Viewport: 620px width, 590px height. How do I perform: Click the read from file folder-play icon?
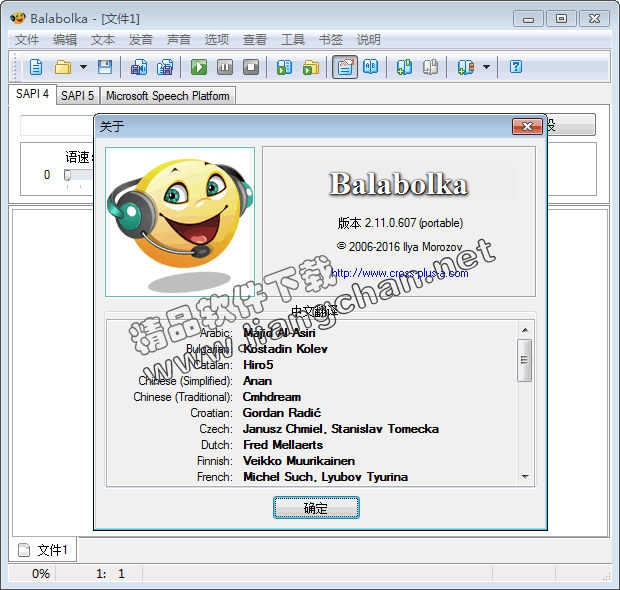coord(311,67)
